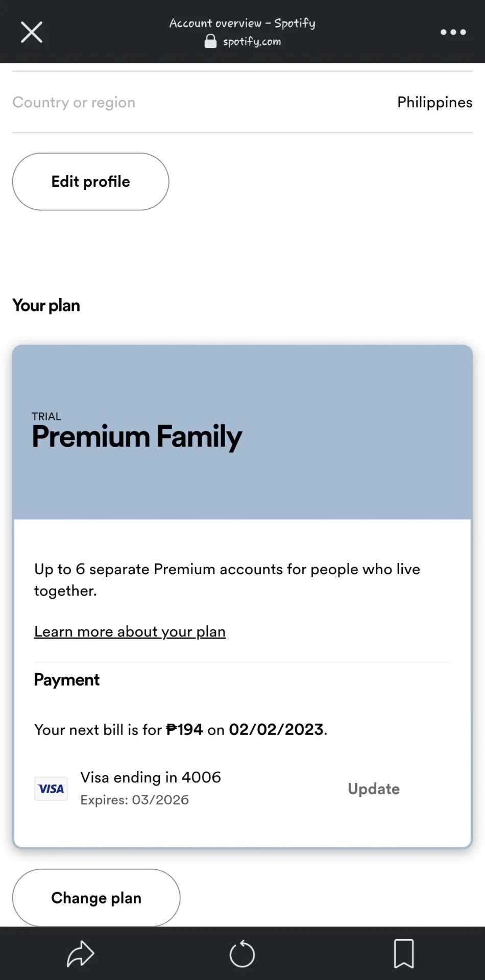Tap the Visa ending in 4006 text
Viewport: 485px width, 980px height.
pos(151,777)
